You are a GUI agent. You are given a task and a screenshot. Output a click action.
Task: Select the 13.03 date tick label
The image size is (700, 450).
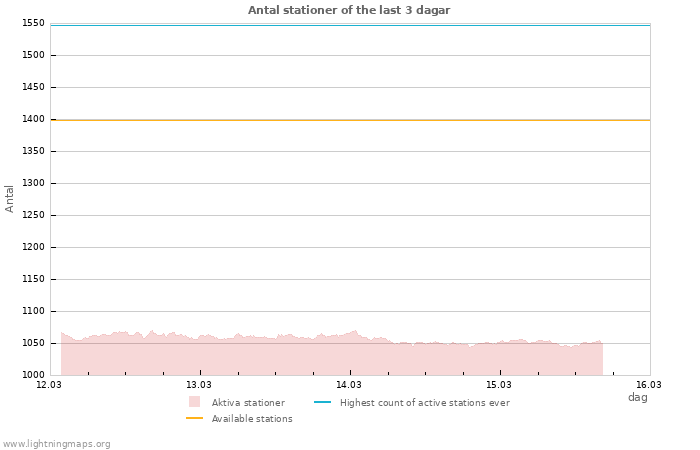[199, 384]
